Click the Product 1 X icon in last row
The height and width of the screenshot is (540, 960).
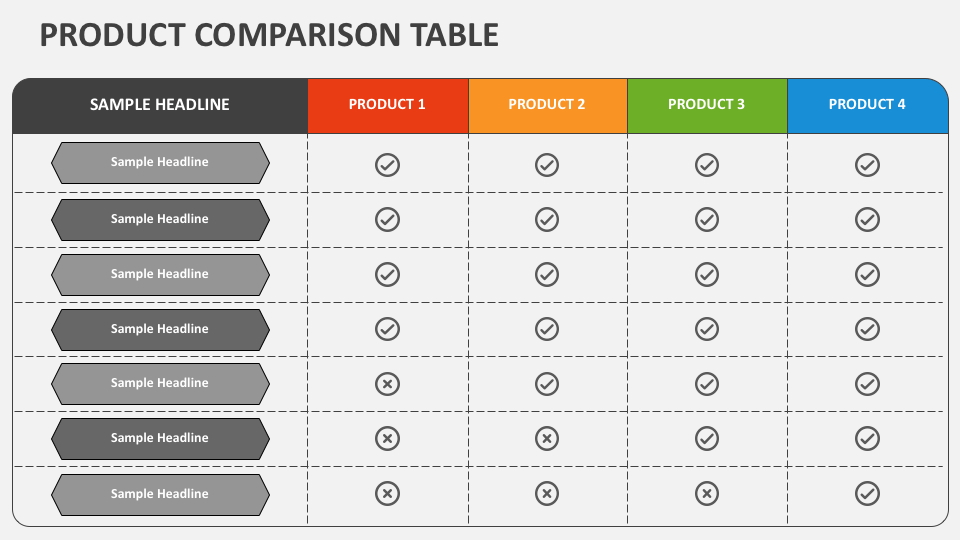point(387,493)
